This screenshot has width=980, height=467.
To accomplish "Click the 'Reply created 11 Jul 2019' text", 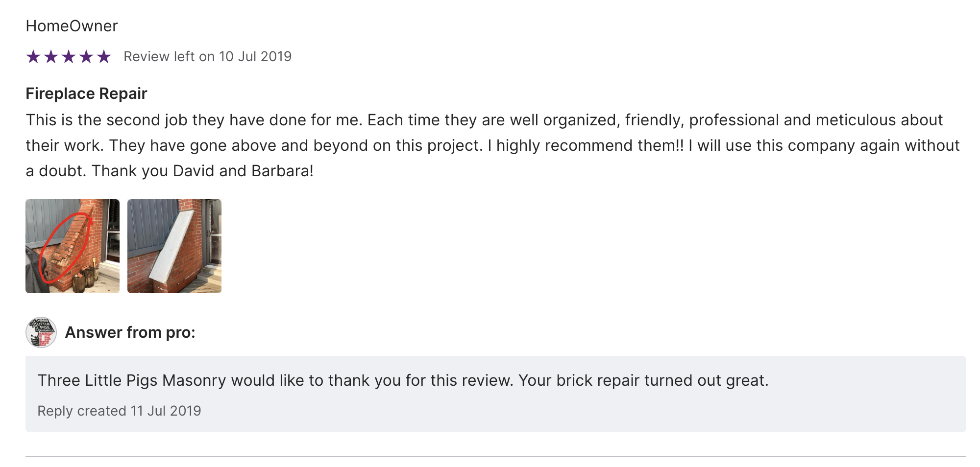I will tap(119, 411).
